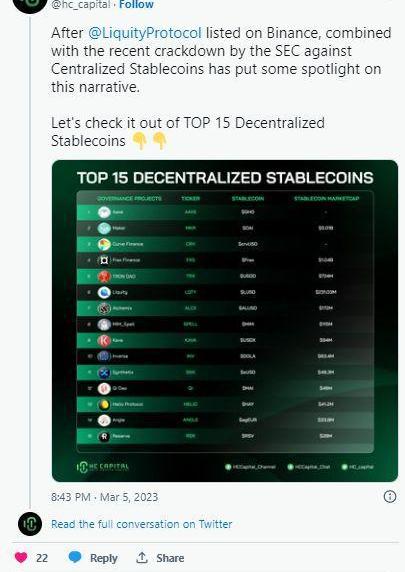Image resolution: width=405 pixels, height=572 pixels.
Task: Click the TRON DAO red logo
Action: click(x=104, y=276)
